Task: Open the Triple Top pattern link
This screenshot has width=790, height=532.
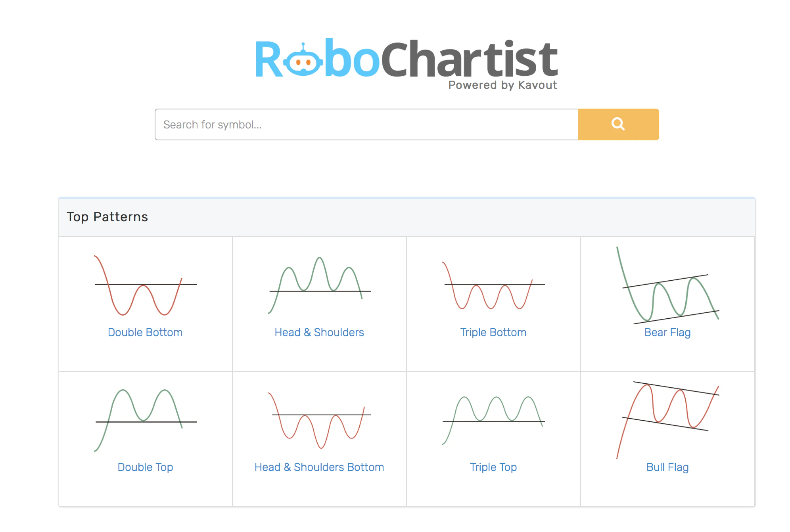Action: pos(493,467)
